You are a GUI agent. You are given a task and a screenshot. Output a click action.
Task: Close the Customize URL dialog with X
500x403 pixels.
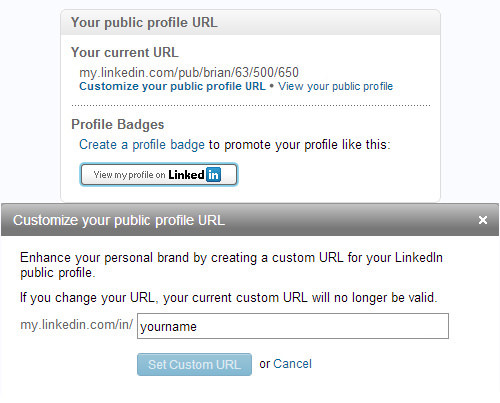[483, 220]
